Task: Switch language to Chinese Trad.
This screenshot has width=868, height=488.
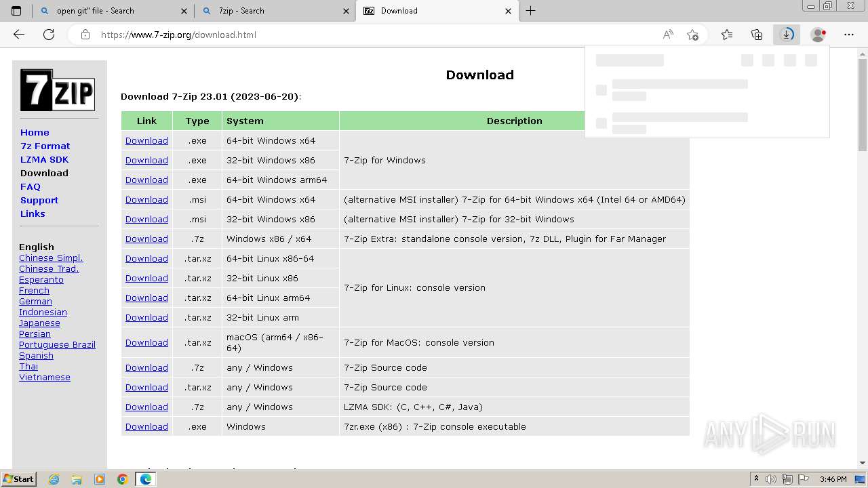Action: pos(49,268)
